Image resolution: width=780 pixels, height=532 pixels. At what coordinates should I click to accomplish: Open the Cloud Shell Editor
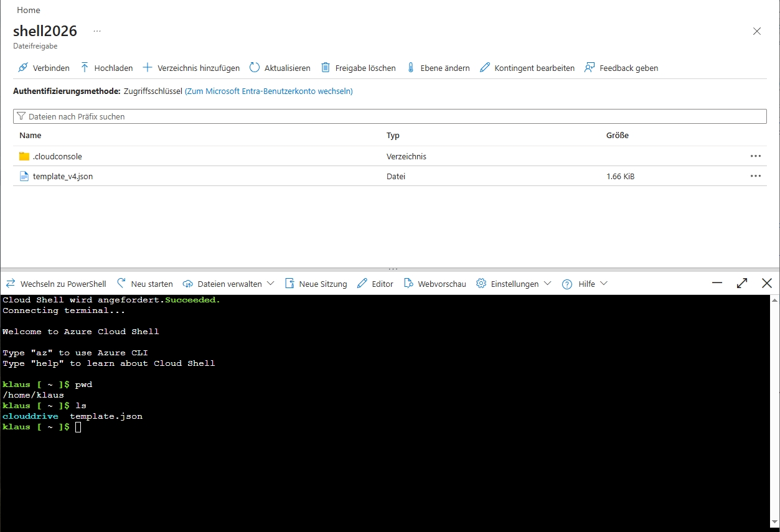375,284
